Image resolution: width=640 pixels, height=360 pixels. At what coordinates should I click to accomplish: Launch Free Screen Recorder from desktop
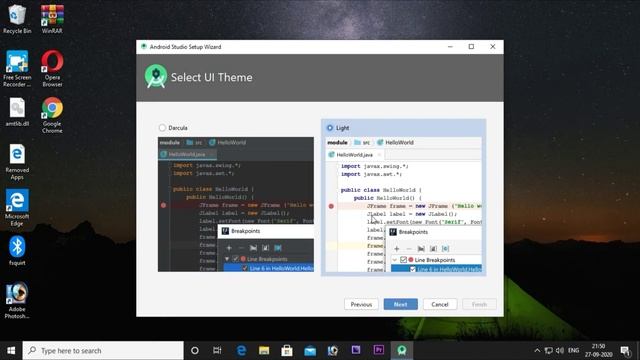(x=17, y=69)
